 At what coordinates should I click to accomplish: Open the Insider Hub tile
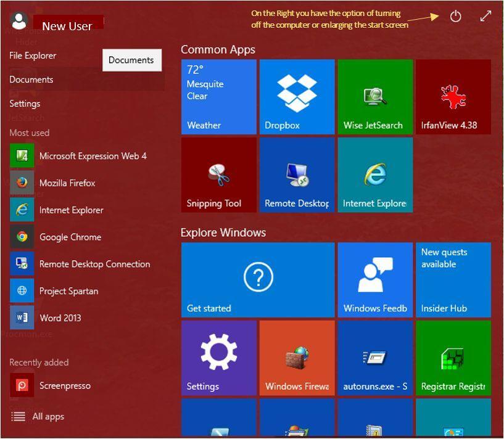[453, 280]
